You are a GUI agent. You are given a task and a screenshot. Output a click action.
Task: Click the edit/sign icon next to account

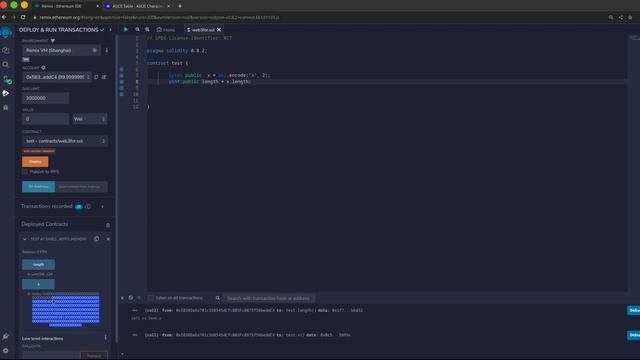point(104,77)
